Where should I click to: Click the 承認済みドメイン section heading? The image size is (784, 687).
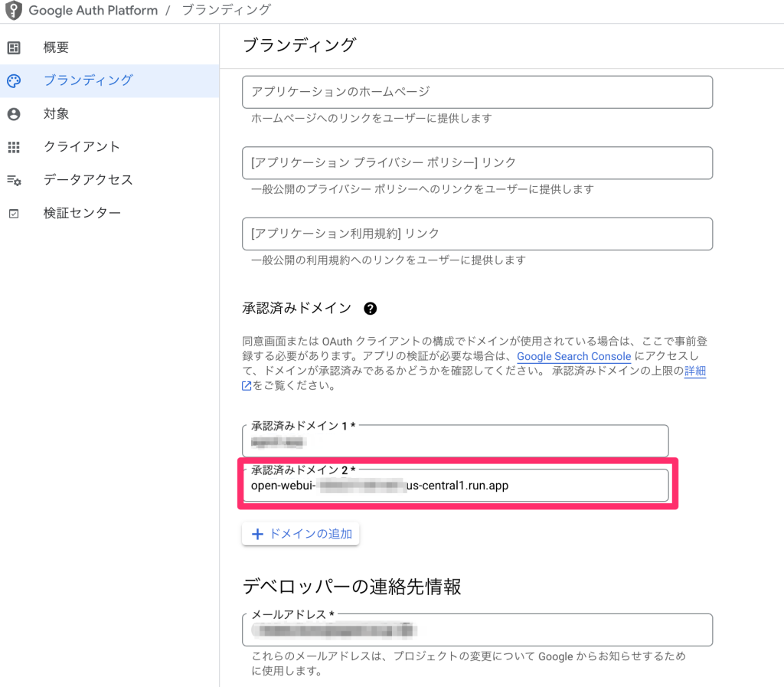(297, 309)
